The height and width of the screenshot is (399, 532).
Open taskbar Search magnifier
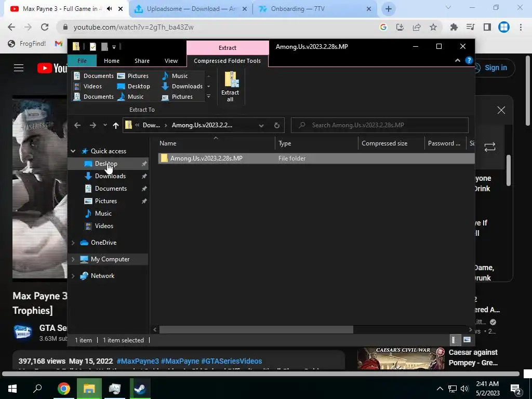coord(37,389)
